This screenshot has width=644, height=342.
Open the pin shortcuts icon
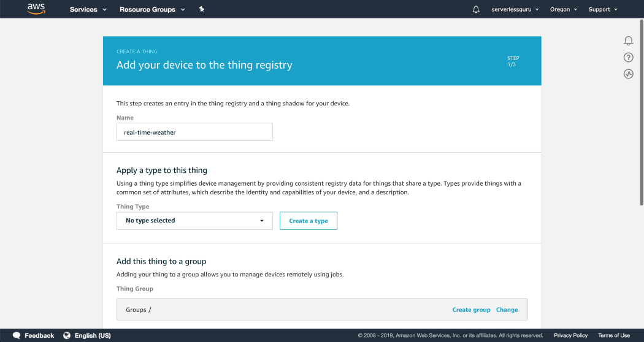click(202, 9)
